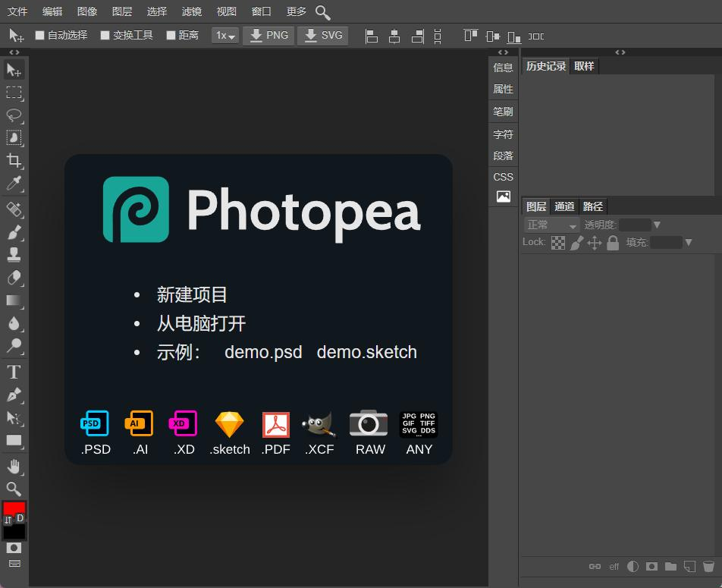The height and width of the screenshot is (588, 722).
Task: Select the Zoom tool in left toolbar
Action: [14, 489]
